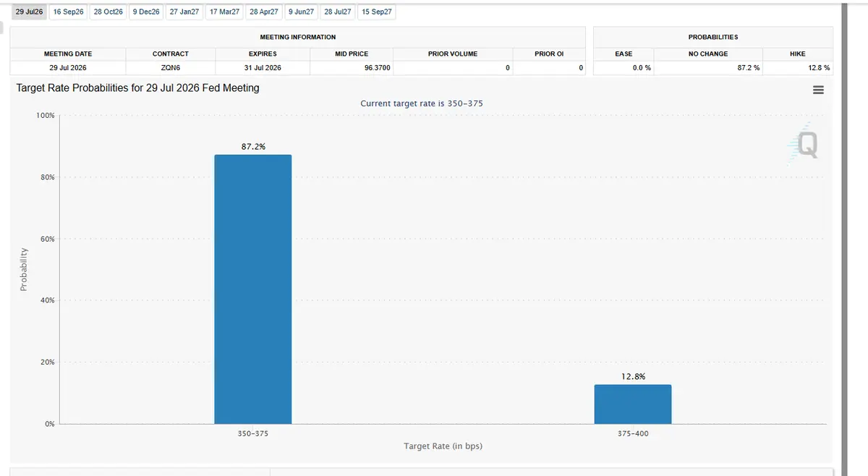Image resolution: width=868 pixels, height=476 pixels.
Task: Click the 87.2% bar data label
Action: pos(253,147)
